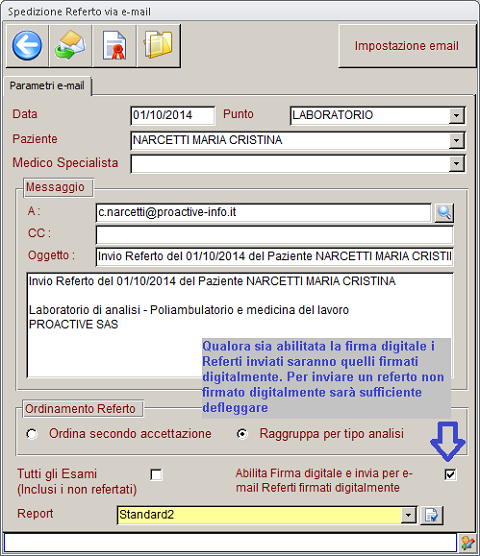Screen dimensions: 480x556
Task: Select Ordina secondo accettazione radio button
Action: (32, 434)
